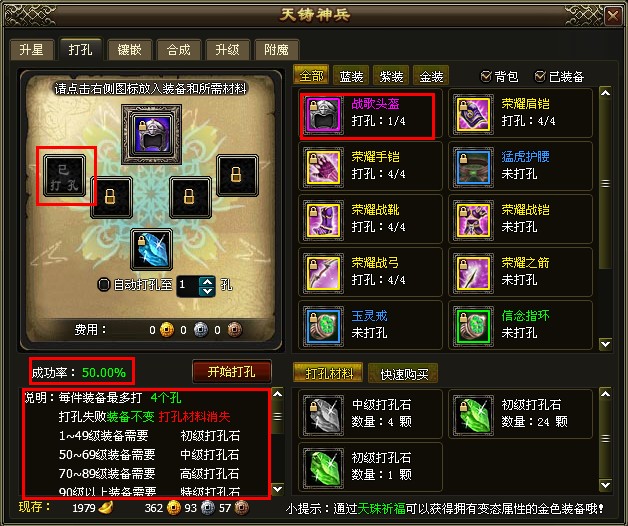Click the 玉灵戒 ring icon
Image resolution: width=628 pixels, height=526 pixels.
coord(323,326)
